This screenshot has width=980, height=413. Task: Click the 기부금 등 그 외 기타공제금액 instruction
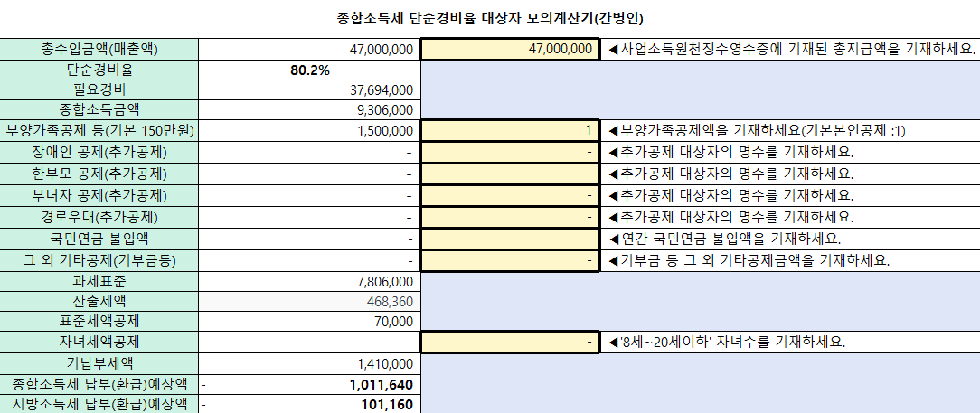[749, 260]
